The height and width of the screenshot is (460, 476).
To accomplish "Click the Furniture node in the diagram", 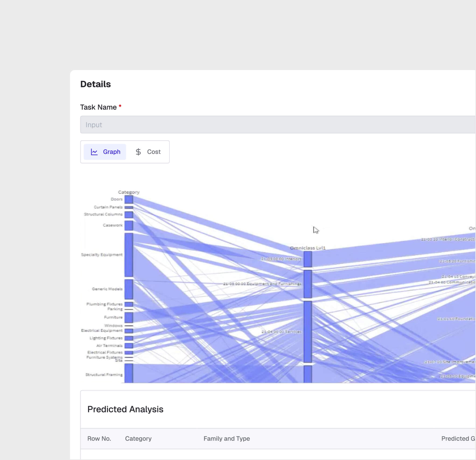I will pyautogui.click(x=129, y=317).
